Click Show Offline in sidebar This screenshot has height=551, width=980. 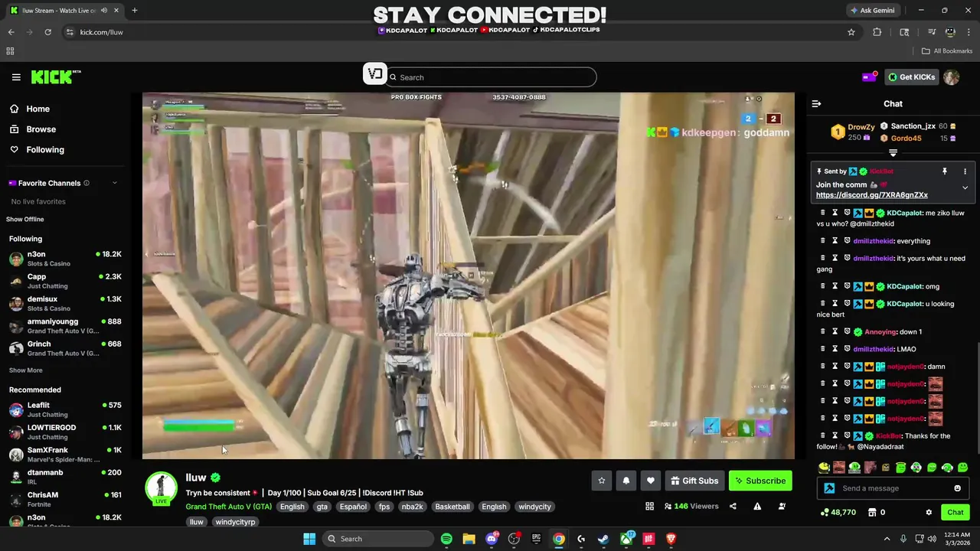coord(25,220)
